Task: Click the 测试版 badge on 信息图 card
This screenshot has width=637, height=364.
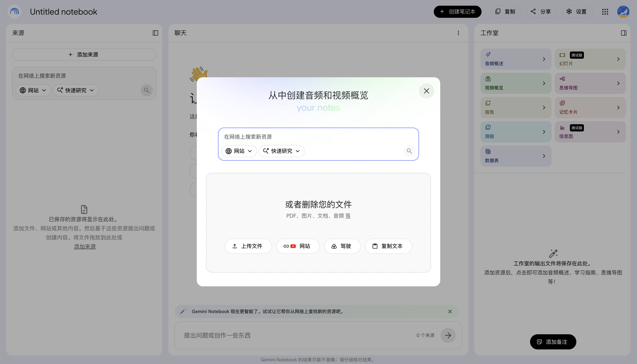Action: click(x=577, y=128)
